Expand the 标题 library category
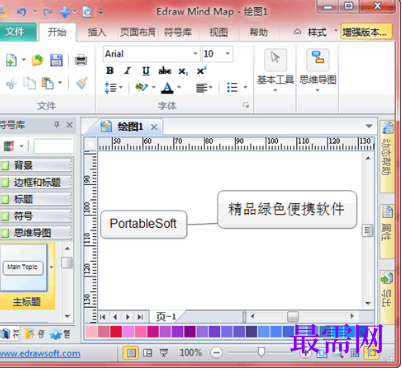This screenshot has width=402, height=370. coord(36,199)
